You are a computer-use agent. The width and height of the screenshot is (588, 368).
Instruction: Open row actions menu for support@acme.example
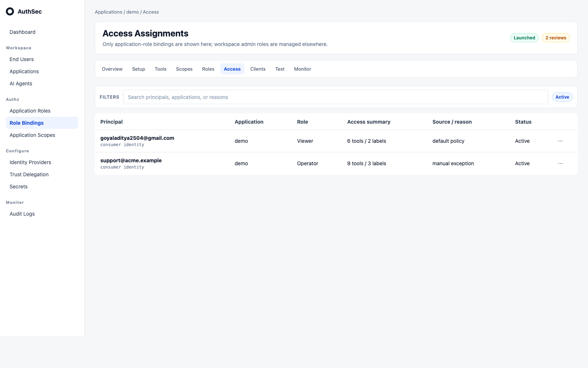pos(560,163)
